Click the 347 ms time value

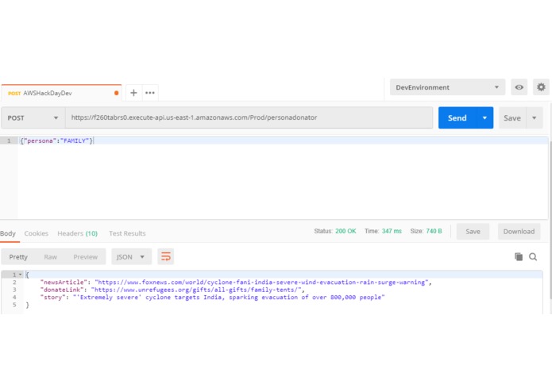(392, 231)
